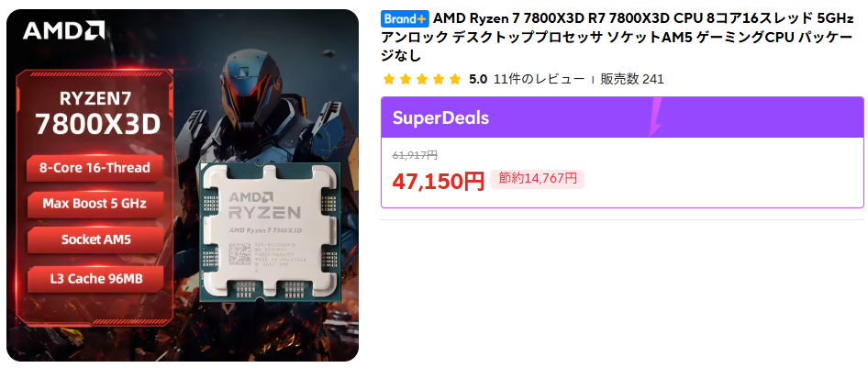Open the 11件のレビュー reviews link
The image size is (868, 379).
coord(539,79)
